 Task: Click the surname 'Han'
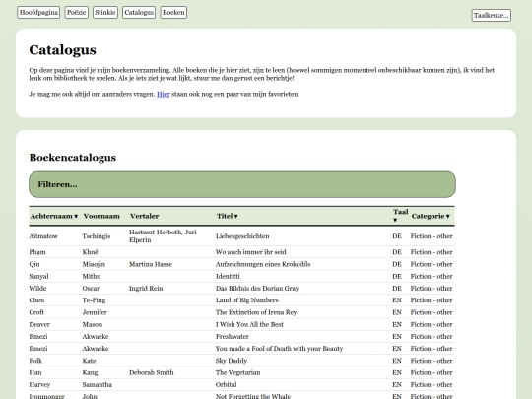[35, 372]
